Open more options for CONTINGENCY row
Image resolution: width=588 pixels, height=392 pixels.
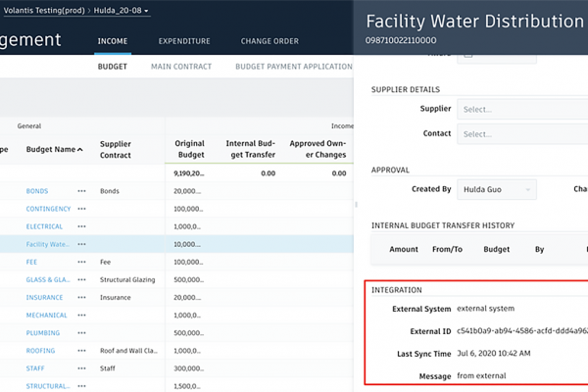pyautogui.click(x=82, y=209)
